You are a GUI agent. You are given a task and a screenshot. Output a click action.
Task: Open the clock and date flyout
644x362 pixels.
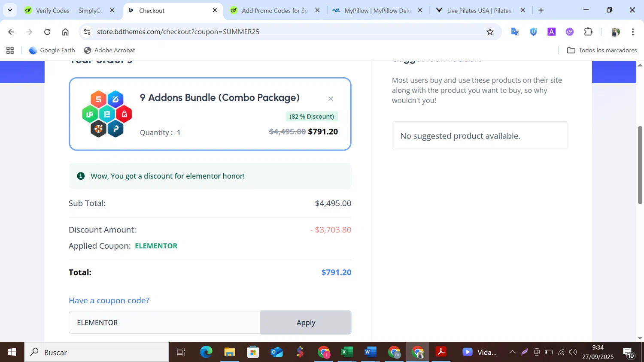[x=598, y=352]
